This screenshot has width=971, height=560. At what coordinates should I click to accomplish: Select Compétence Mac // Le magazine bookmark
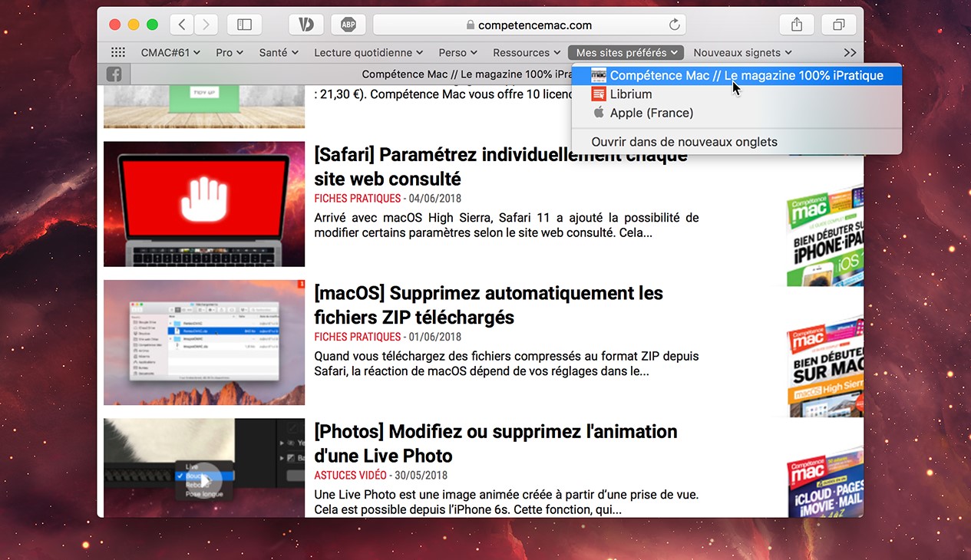point(737,75)
